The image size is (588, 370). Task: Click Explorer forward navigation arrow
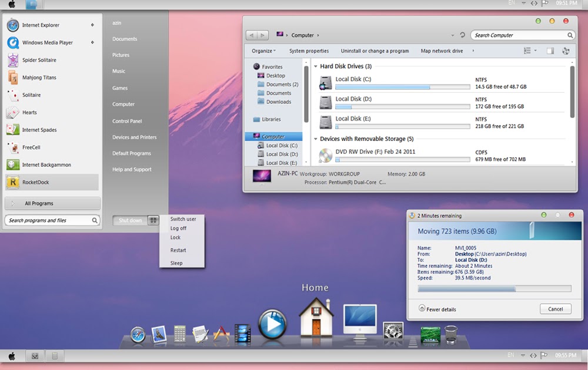(x=262, y=35)
